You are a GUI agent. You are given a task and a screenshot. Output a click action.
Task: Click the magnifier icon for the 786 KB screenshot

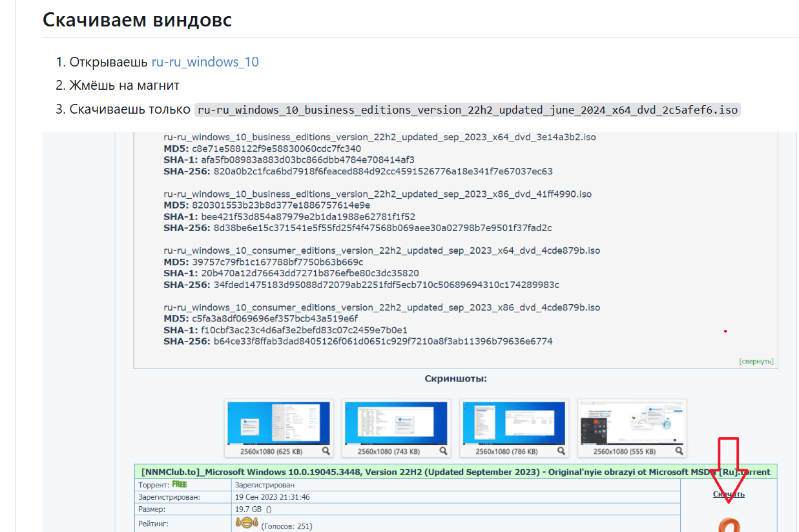pyautogui.click(x=561, y=451)
